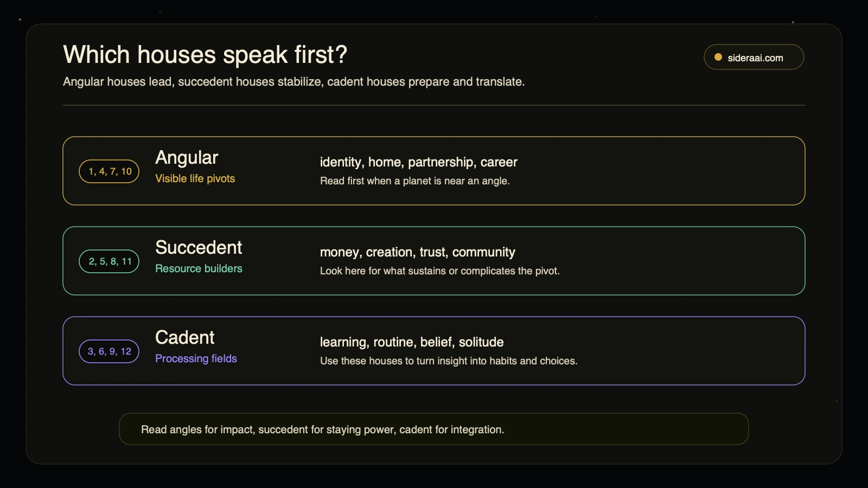This screenshot has width=868, height=488.
Task: Click 'learning, routine, belief, solitude' text
Action: (x=411, y=342)
